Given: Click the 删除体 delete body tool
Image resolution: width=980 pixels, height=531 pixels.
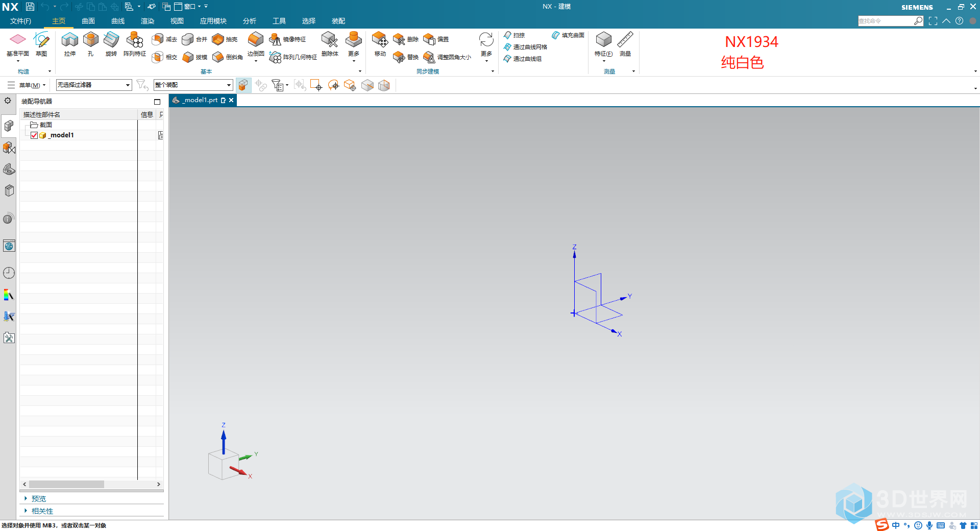Looking at the screenshot, I should pos(330,43).
